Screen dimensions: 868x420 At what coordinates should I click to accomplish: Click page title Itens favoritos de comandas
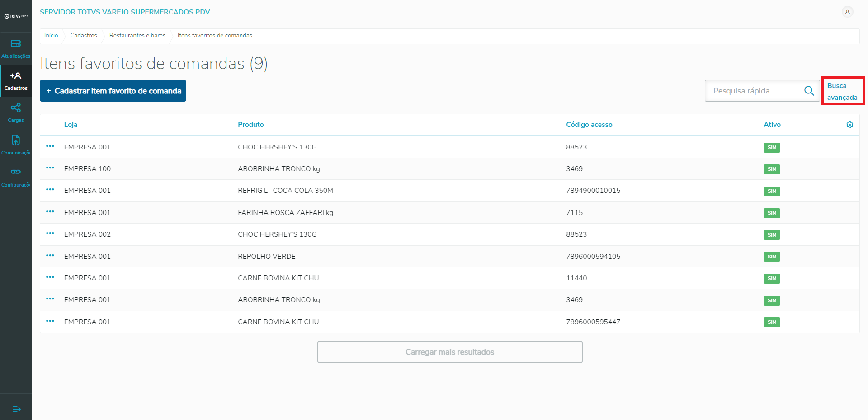(x=154, y=64)
